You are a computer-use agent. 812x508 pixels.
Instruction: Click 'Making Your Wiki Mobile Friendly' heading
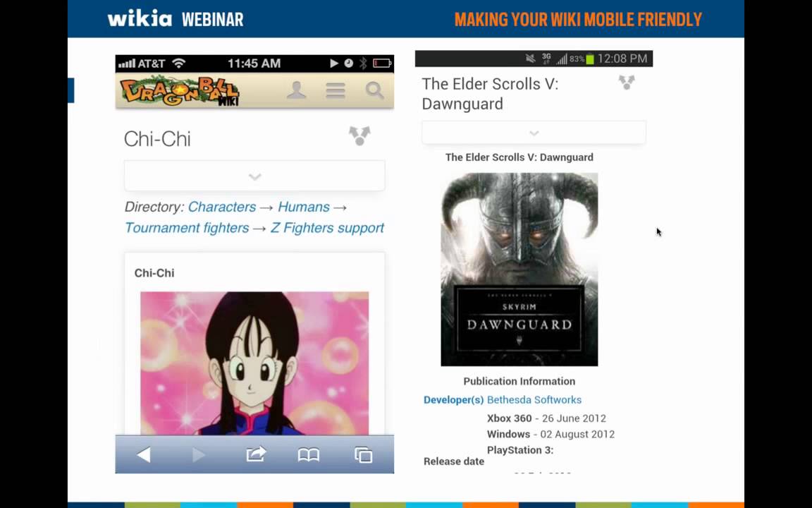[579, 20]
